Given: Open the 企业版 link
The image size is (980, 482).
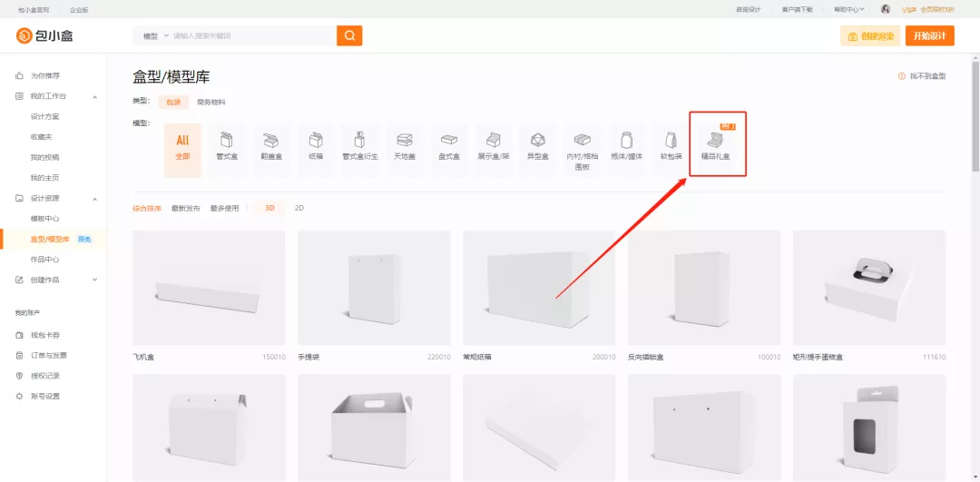Looking at the screenshot, I should coord(79,9).
